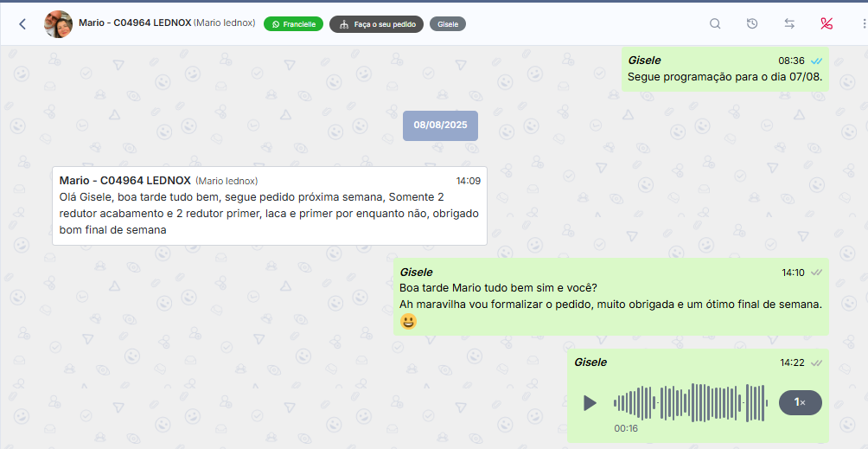Select the grey Gisele tag in header

(448, 24)
